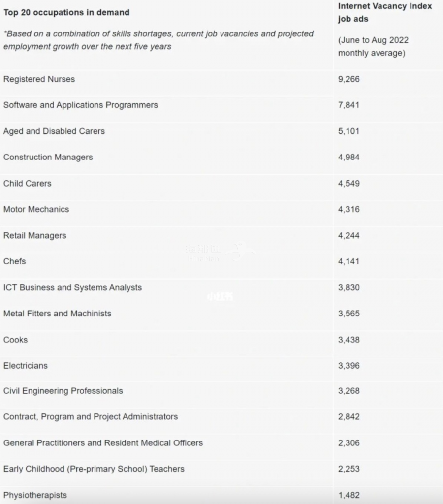Click the "Internet Vacancy Index job ads" column header
This screenshot has width=443, height=504.
coord(384,12)
